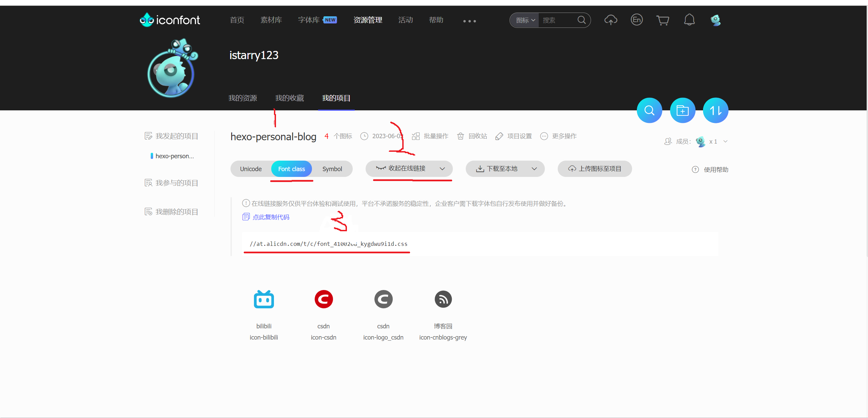Click the 点此复制代码 link

271,217
